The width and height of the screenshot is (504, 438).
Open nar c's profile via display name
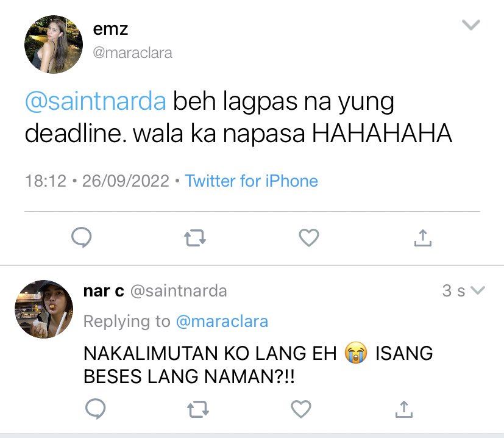(x=104, y=291)
